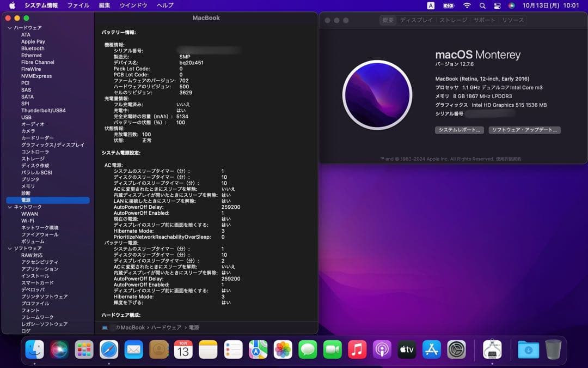The height and width of the screenshot is (368, 588).
Task: Click the システムレポート button
Action: pyautogui.click(x=458, y=130)
